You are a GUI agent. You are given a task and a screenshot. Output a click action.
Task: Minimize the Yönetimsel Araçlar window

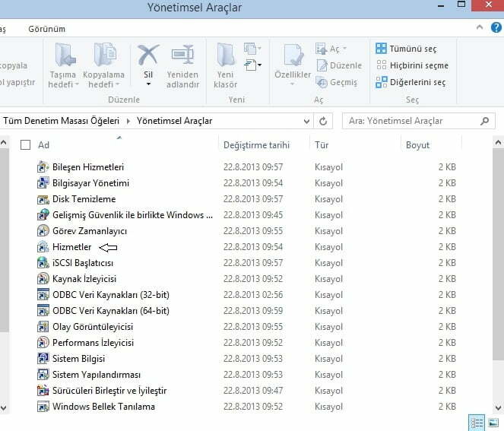pos(441,6)
